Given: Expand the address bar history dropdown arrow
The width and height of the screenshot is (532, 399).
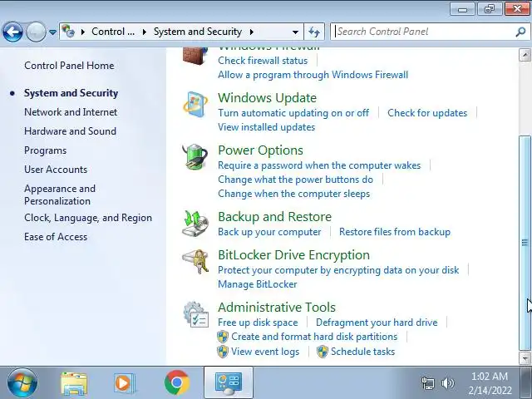Looking at the screenshot, I should (296, 32).
